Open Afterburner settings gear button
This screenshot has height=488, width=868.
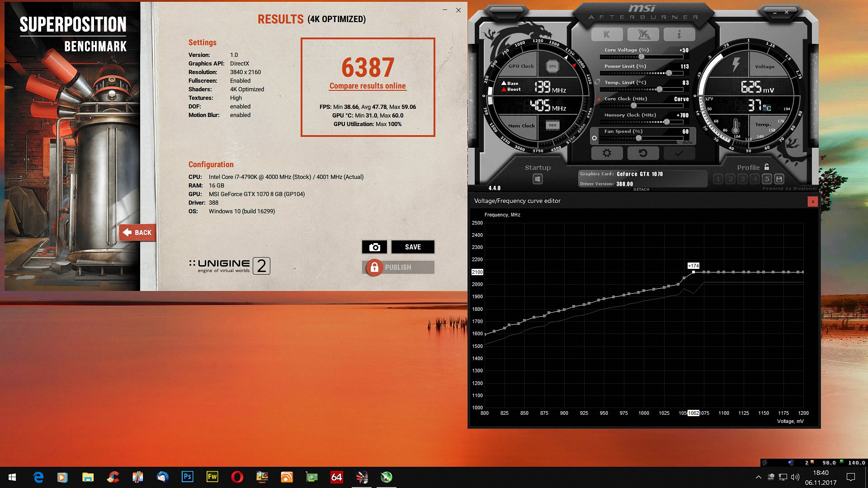(x=607, y=153)
